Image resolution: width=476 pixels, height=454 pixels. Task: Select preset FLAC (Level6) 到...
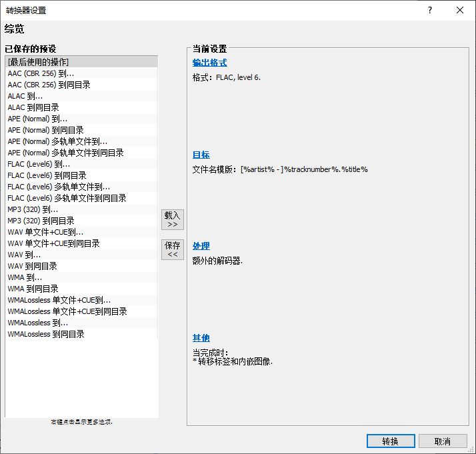(x=81, y=164)
